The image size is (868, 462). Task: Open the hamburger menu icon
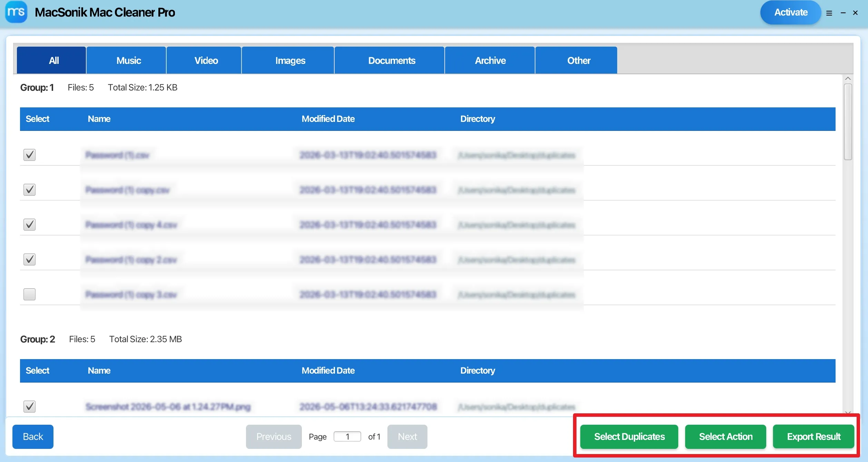click(x=829, y=13)
